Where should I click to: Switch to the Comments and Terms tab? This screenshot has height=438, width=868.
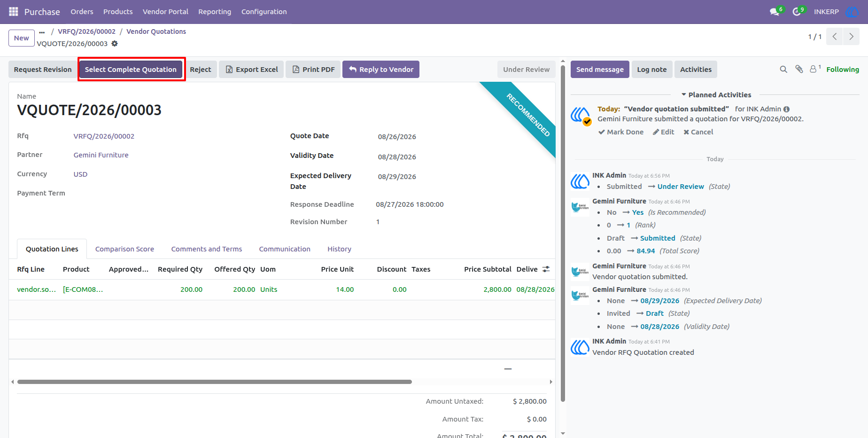[207, 249]
